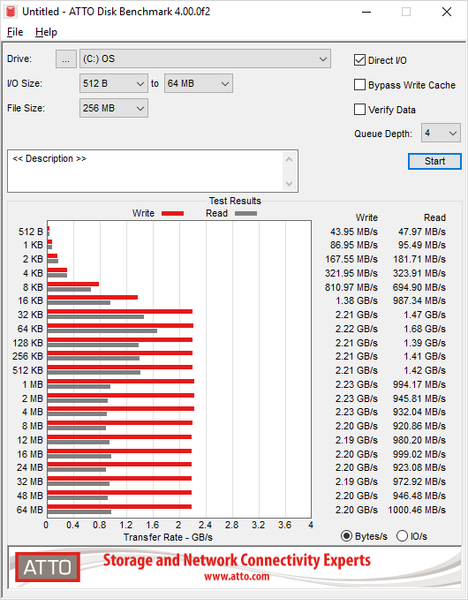Click the 994.17 MB/s read value
Image resolution: width=468 pixels, height=600 pixels.
click(419, 385)
